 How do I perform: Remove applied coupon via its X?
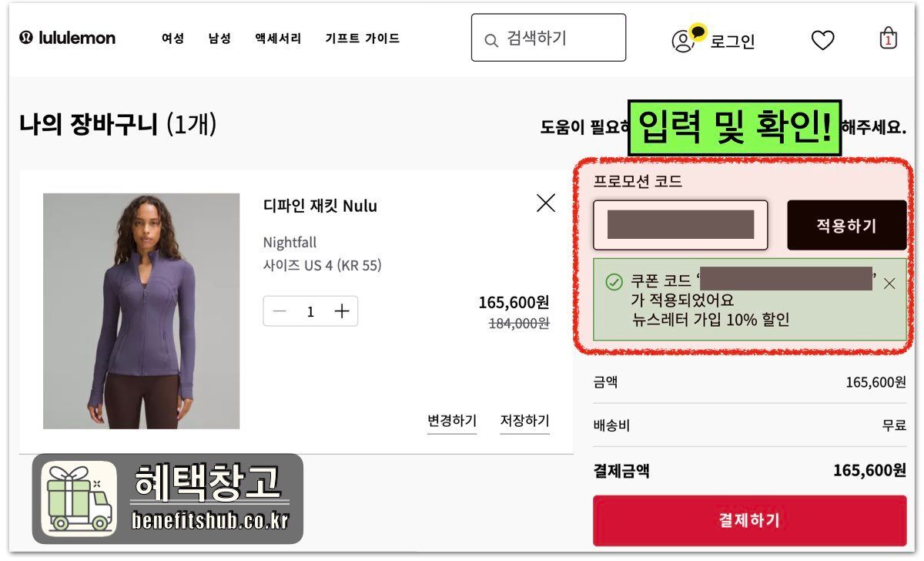pyautogui.click(x=890, y=283)
